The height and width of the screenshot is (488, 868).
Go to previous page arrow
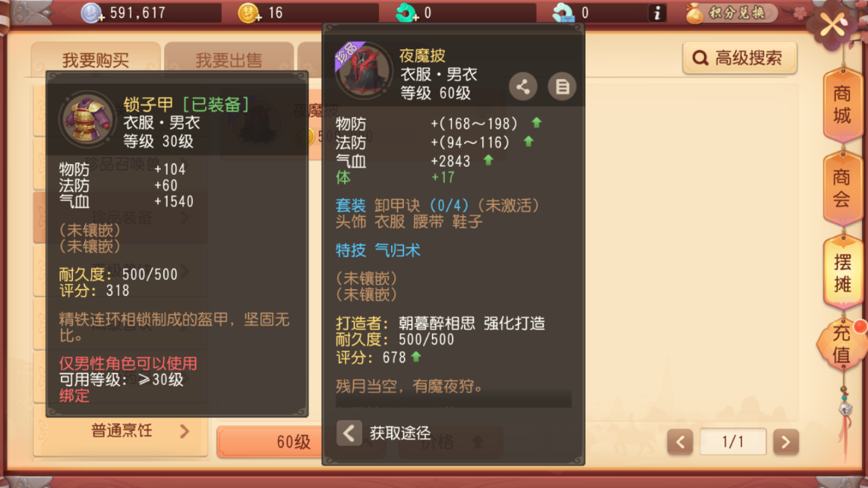coord(680,442)
